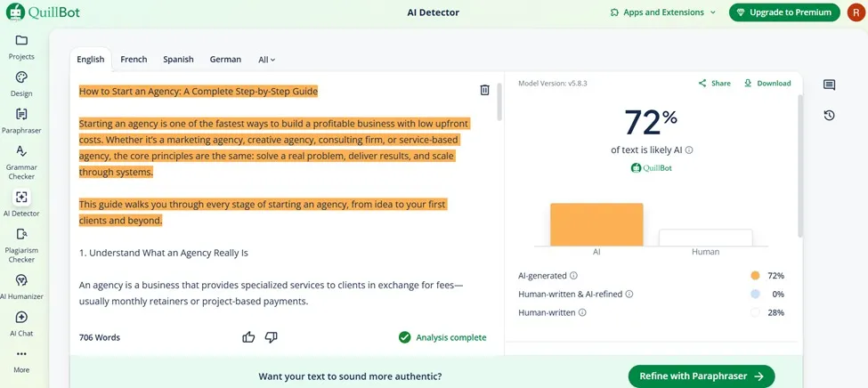Download the detection report
This screenshot has width=868, height=388.
767,83
